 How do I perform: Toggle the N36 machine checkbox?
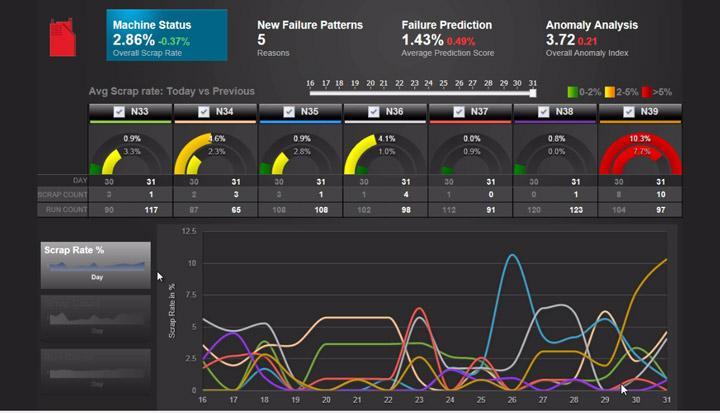374,112
